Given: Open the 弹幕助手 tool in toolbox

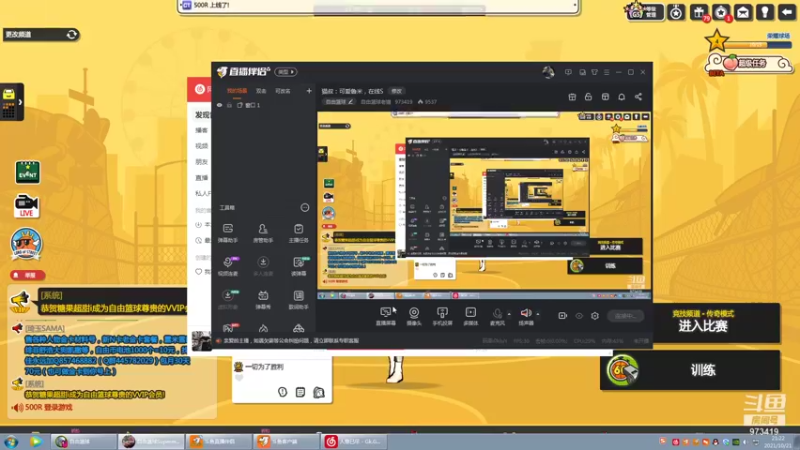Looking at the screenshot, I should coord(228,233).
